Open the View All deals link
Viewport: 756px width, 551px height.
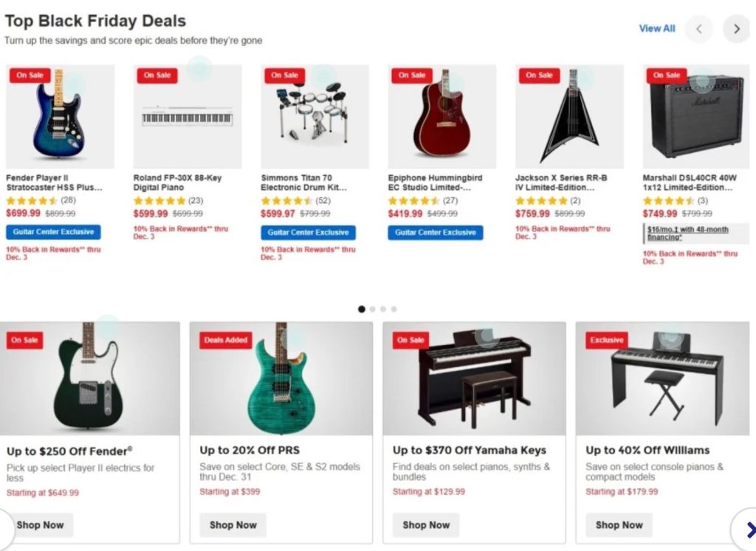point(656,29)
